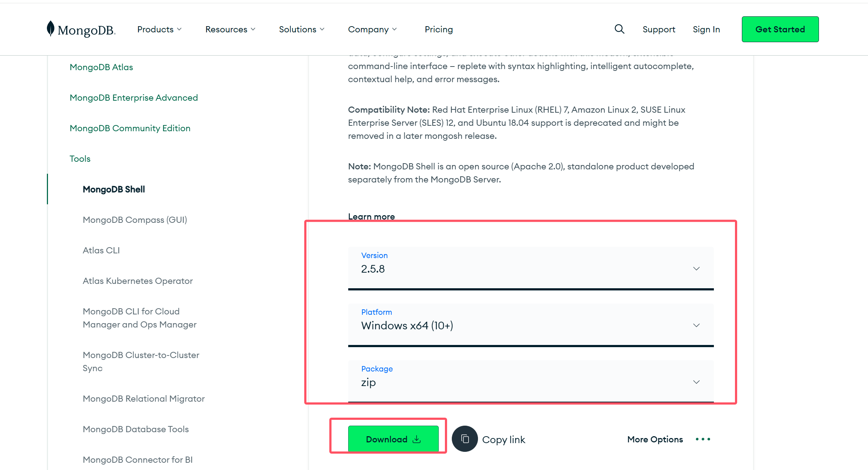The height and width of the screenshot is (470, 868).
Task: Open the search magnifier icon
Action: click(619, 29)
